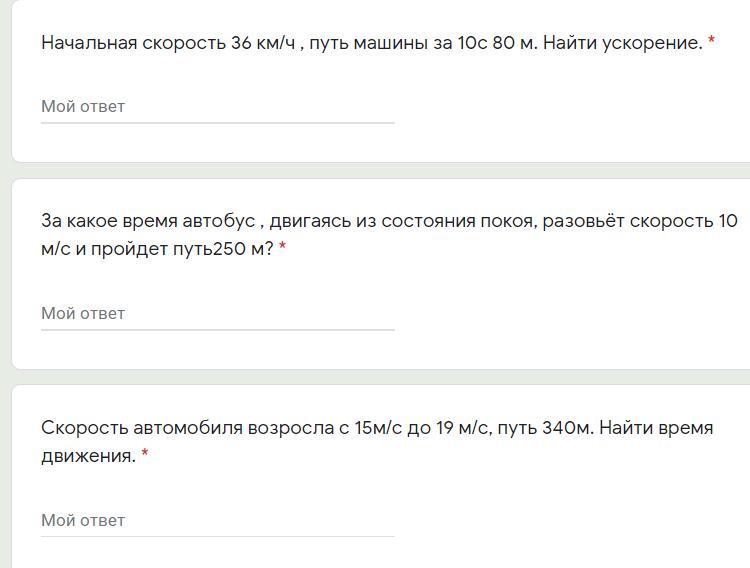Click the "340м" value in third question
Screen dimensions: 750x568
565,428
